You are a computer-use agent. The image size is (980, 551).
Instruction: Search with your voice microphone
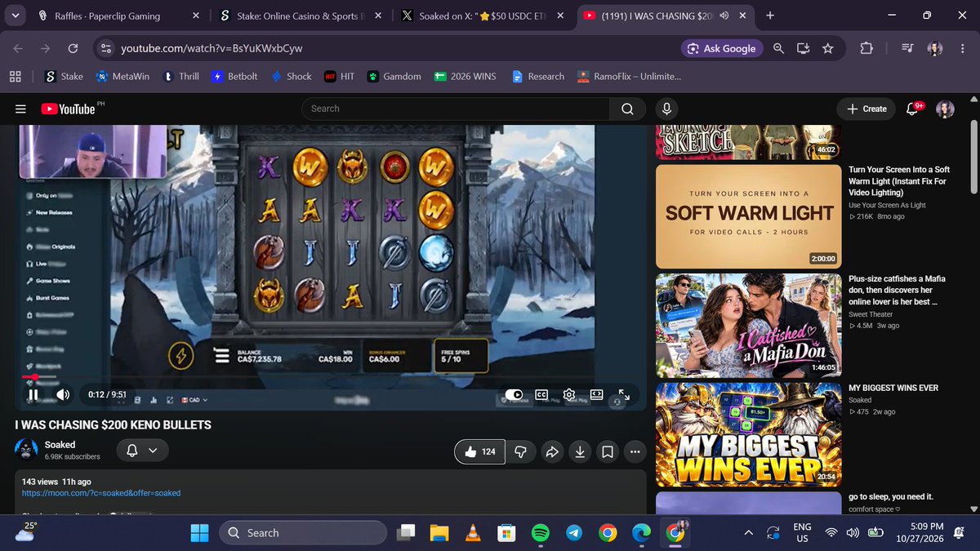(x=667, y=109)
